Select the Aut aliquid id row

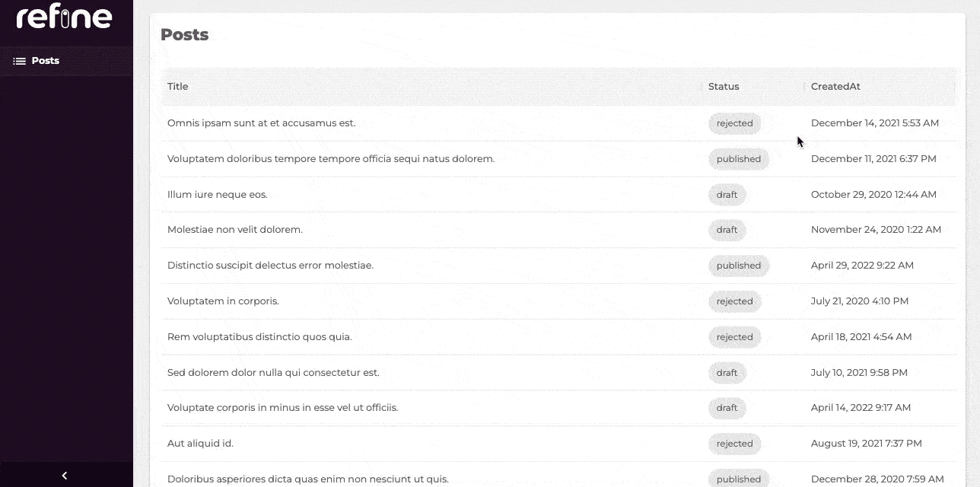point(200,444)
